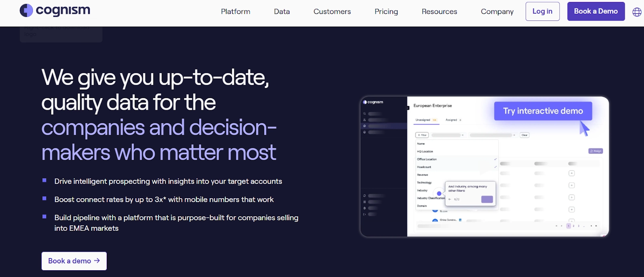Go to page 2 in demo pagination

(x=574, y=226)
